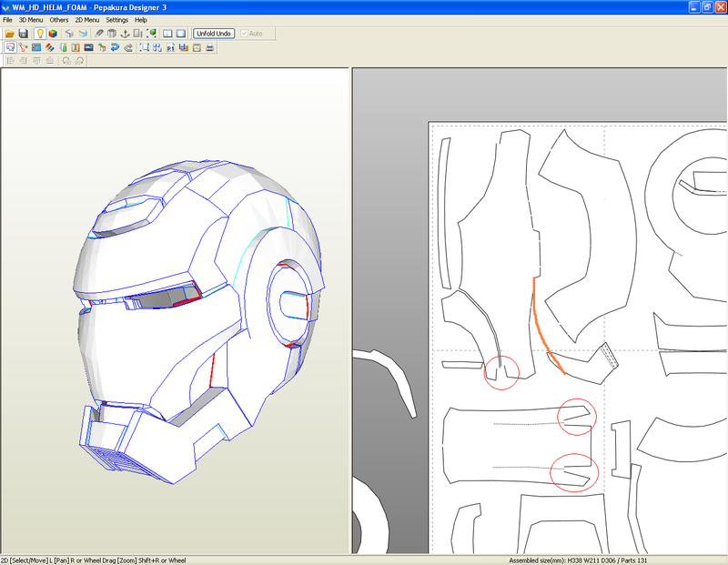
Task: Click the printer icon in second toolbar
Action: pyautogui.click(x=210, y=47)
